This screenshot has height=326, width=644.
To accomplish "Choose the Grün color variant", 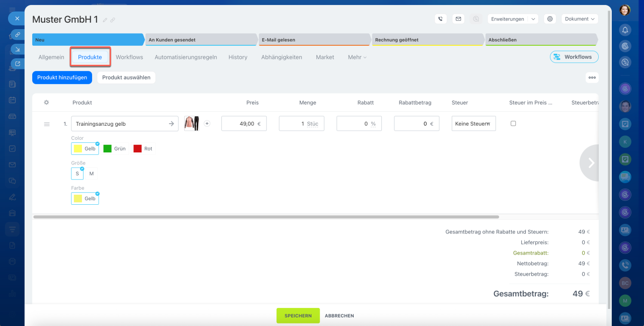I will pyautogui.click(x=115, y=148).
